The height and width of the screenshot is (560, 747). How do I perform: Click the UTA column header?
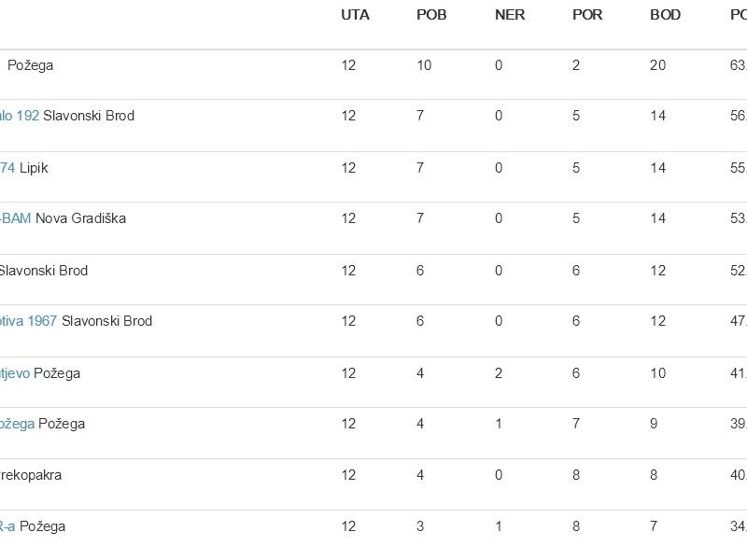(355, 15)
